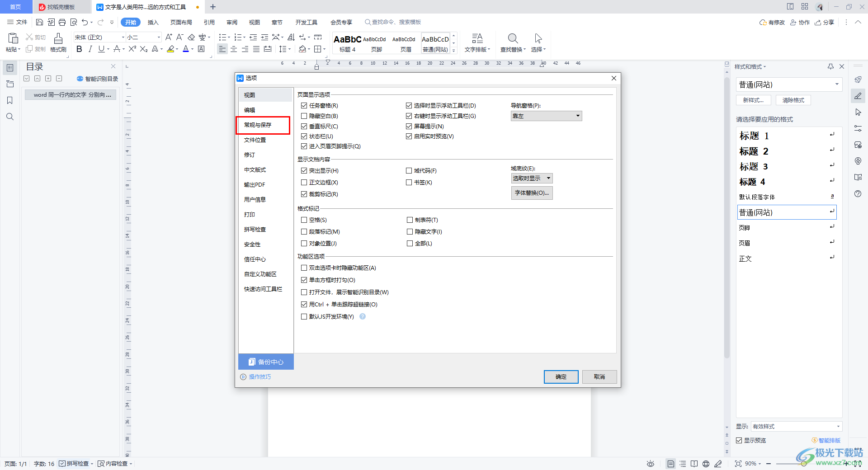This screenshot has width=868, height=470.
Task: Enable the 段落标记(M) checkbox
Action: click(x=304, y=231)
